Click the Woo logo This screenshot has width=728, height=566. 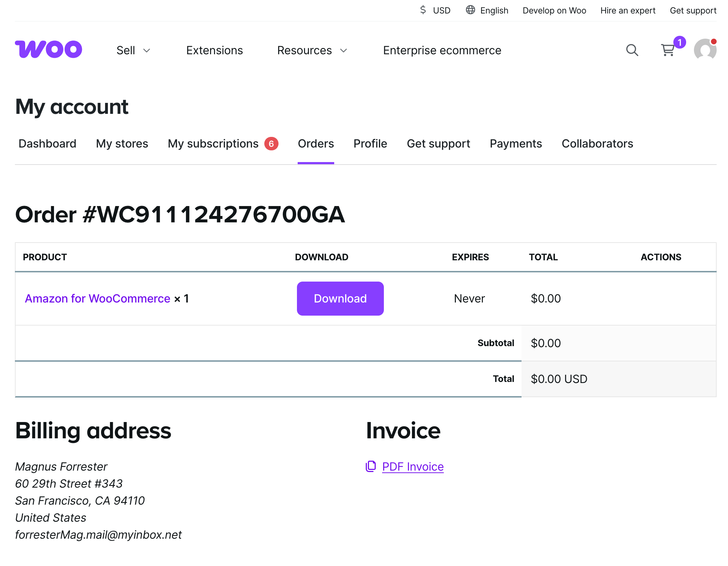(49, 49)
